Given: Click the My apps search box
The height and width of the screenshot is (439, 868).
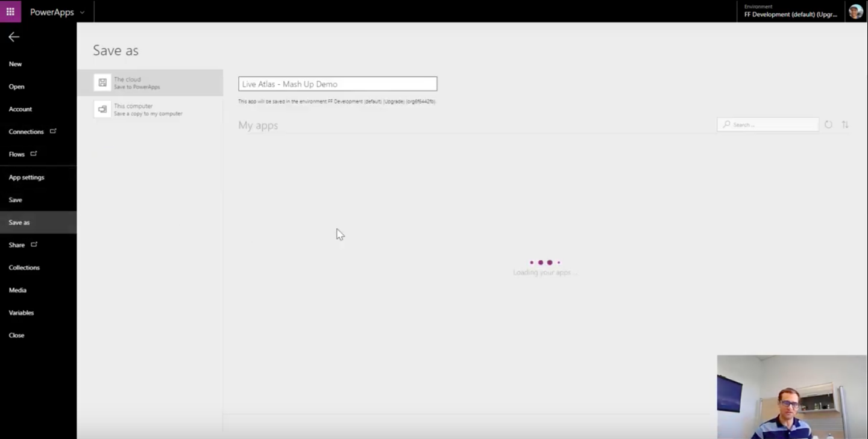Looking at the screenshot, I should [767, 125].
